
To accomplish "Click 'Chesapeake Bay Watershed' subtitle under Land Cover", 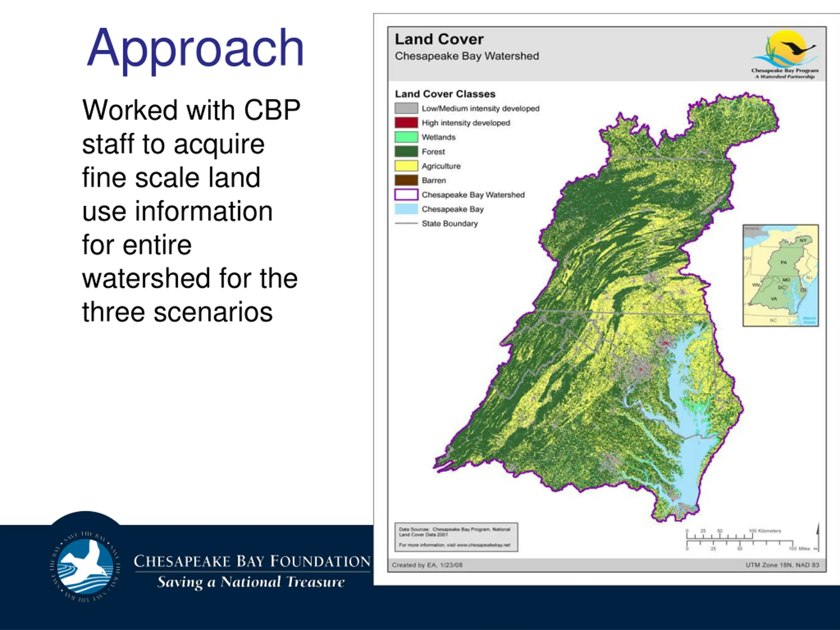I will (x=467, y=56).
